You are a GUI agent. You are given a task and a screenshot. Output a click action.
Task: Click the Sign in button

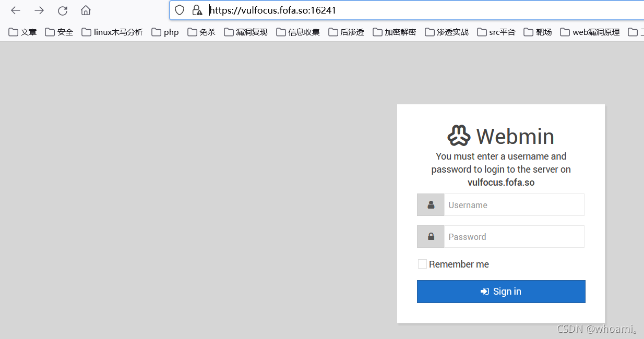tap(501, 292)
